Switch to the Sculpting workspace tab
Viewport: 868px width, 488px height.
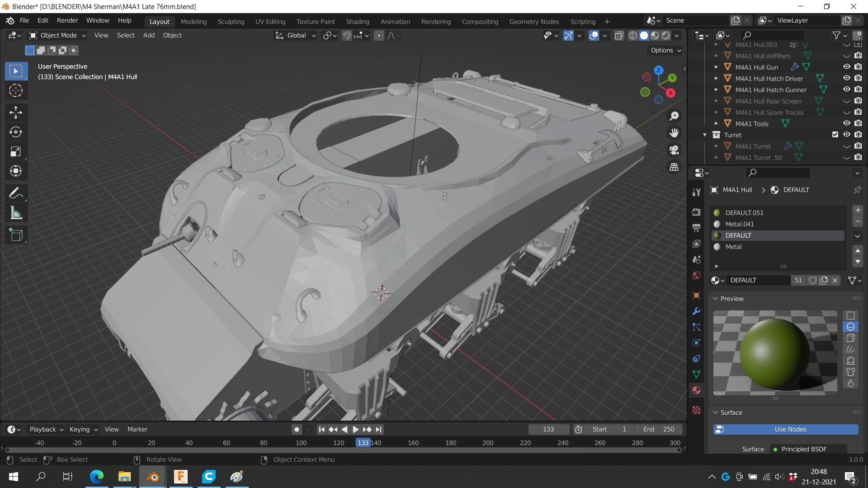pos(231,22)
